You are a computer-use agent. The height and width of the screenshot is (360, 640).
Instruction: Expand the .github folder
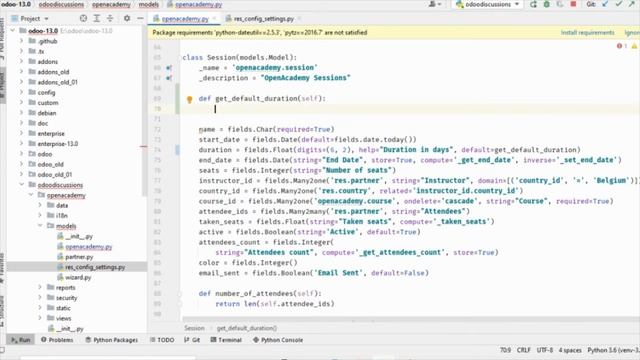[x=21, y=41]
